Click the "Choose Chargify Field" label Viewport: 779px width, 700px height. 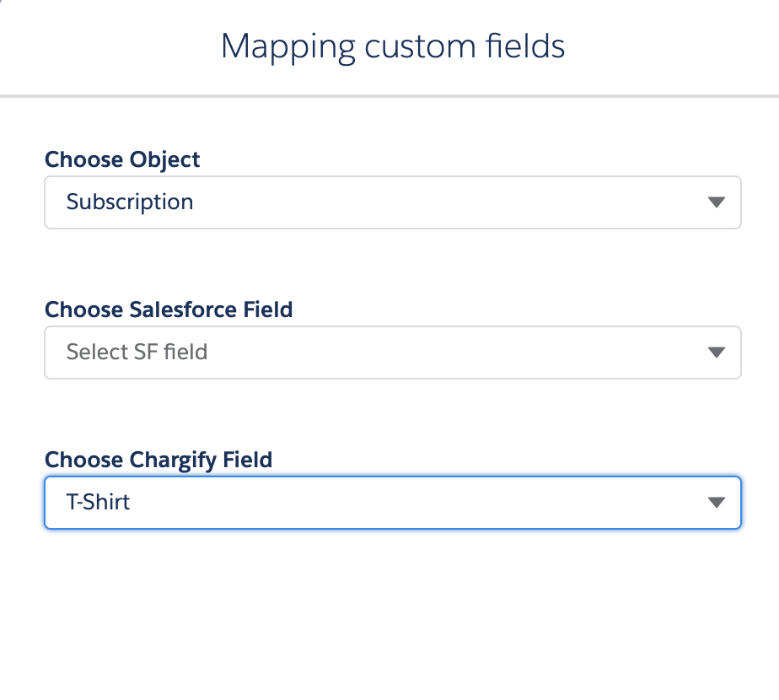158,460
